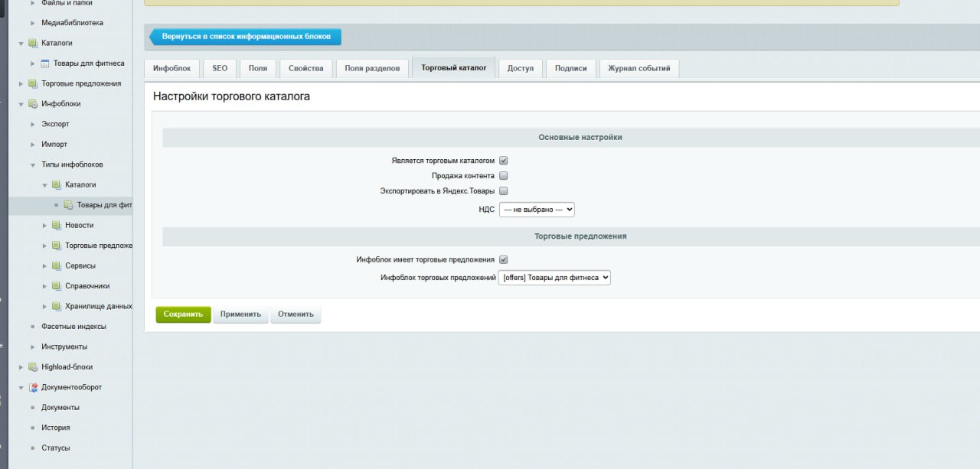Click the Сервисы infoblock type icon
The image size is (980, 469).
[56, 266]
